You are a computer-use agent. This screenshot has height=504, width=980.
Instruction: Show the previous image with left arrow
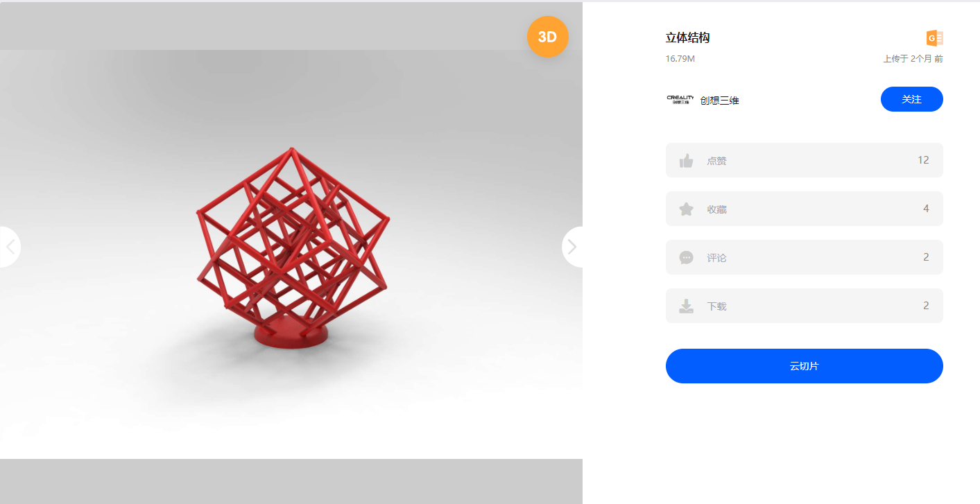tap(10, 247)
